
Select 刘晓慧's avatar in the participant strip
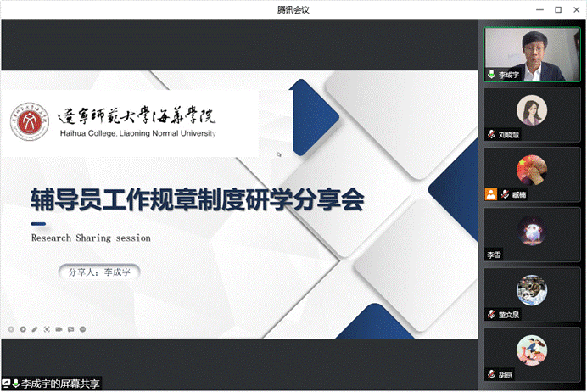(x=532, y=109)
